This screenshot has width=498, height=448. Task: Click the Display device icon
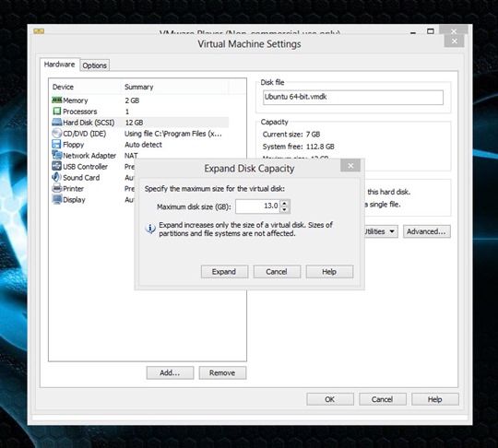pos(57,199)
